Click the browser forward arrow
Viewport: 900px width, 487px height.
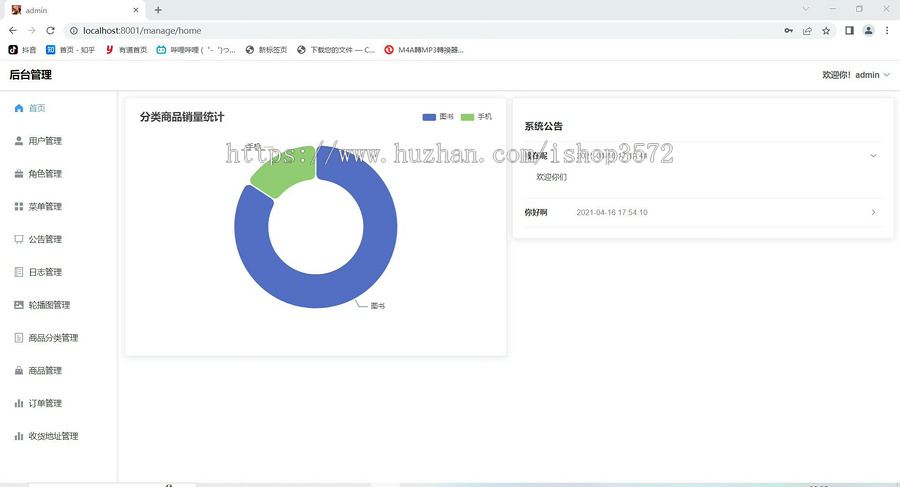[x=32, y=30]
